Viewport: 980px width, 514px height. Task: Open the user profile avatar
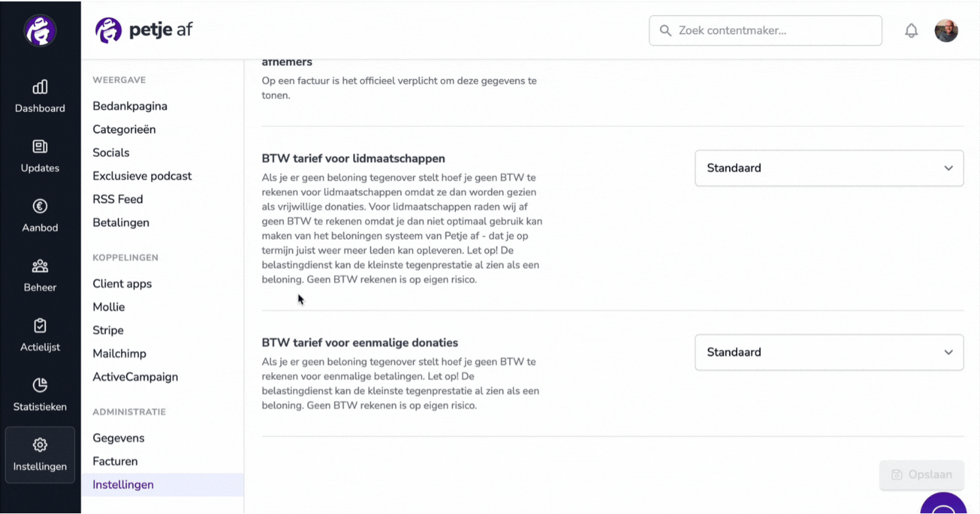click(946, 30)
